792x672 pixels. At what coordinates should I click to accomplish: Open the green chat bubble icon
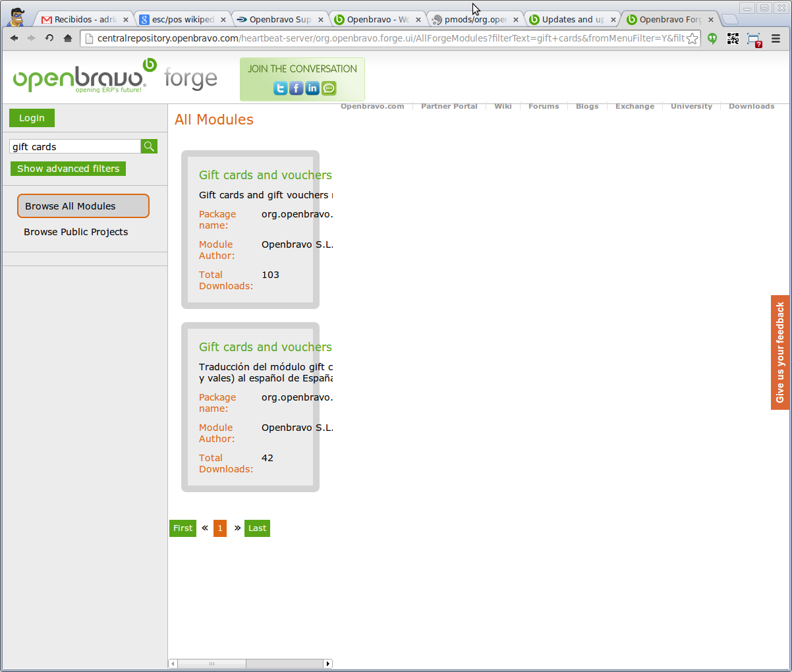coord(329,88)
